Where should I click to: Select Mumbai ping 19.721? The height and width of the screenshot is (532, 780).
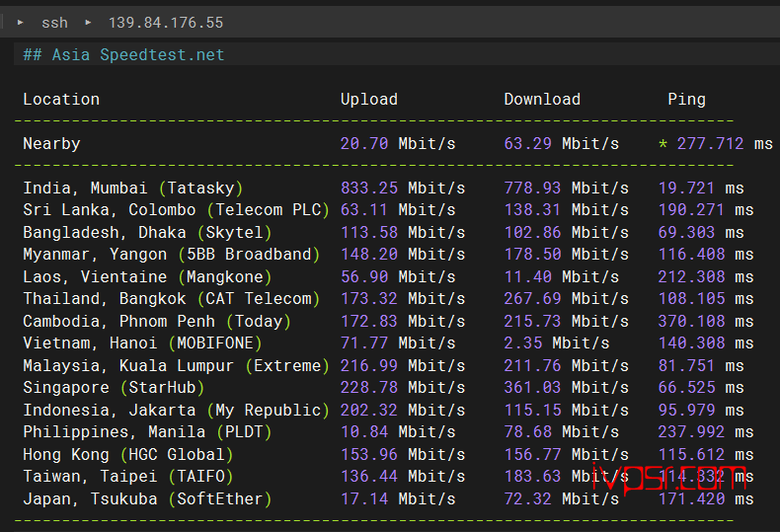click(686, 188)
